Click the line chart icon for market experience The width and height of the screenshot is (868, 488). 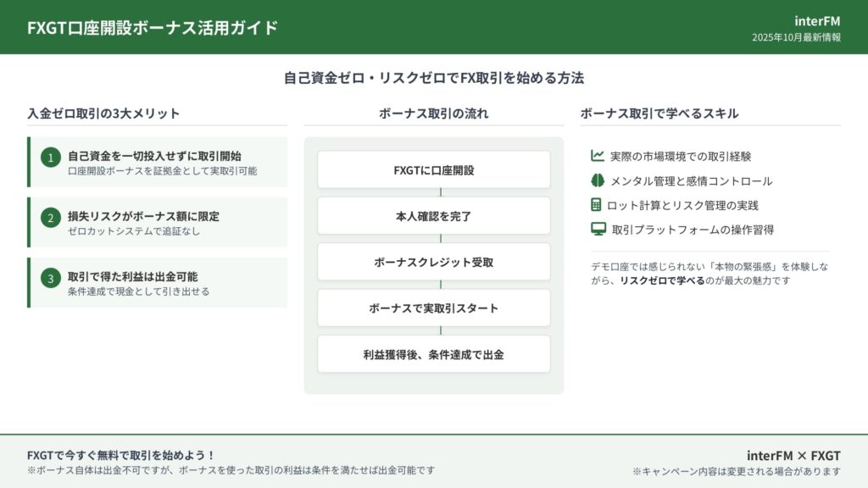coord(598,156)
